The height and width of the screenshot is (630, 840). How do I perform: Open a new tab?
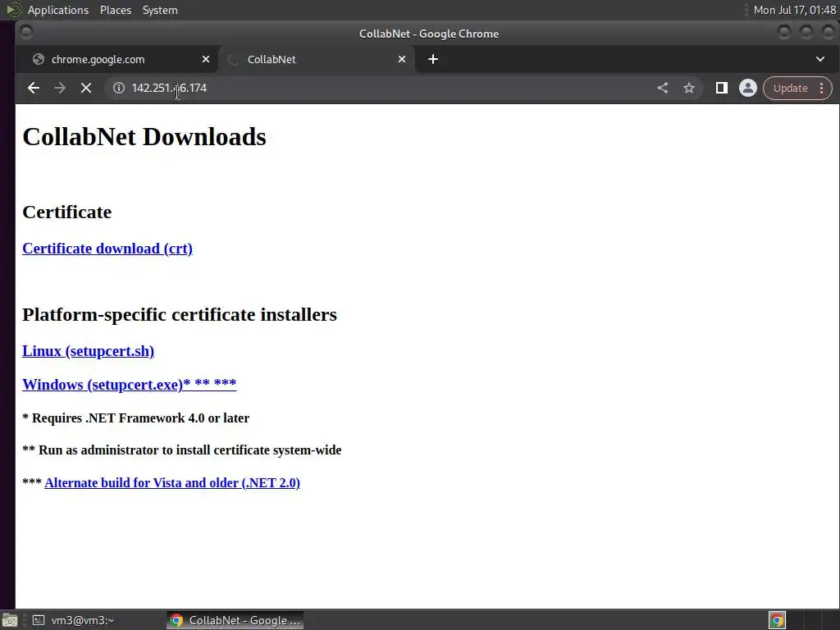click(433, 59)
